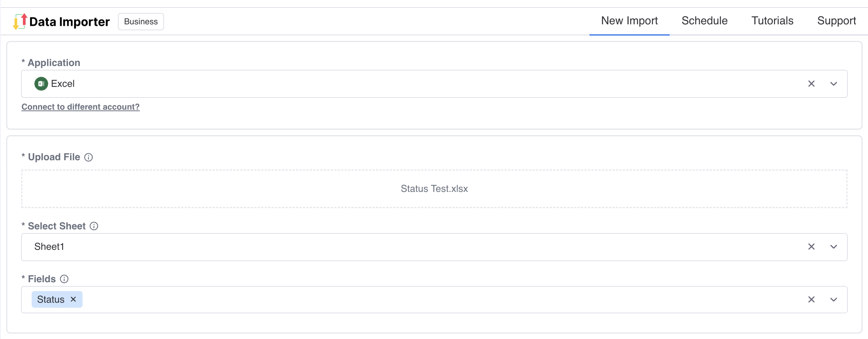Viewport: 868px width, 339px height.
Task: Click the Status Test.xlsx upload area
Action: click(x=434, y=189)
